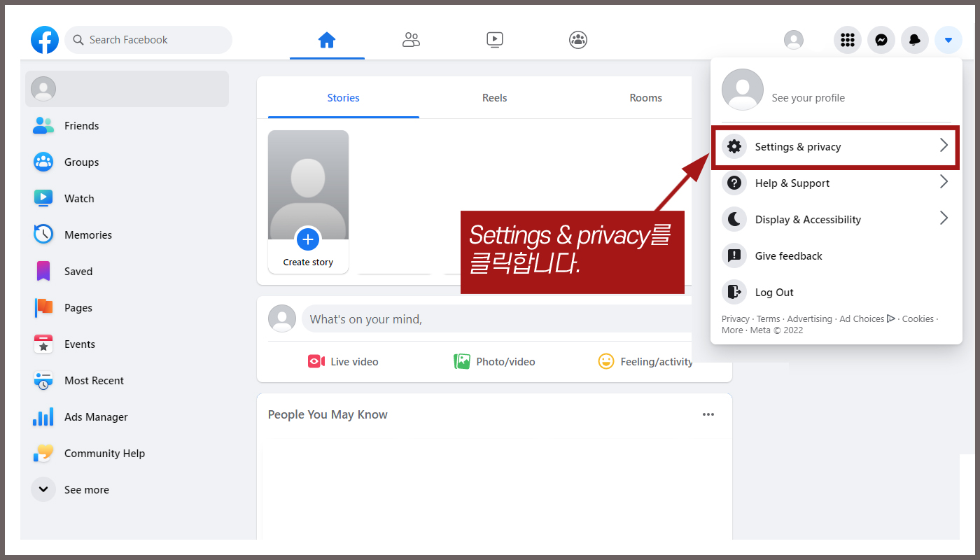Screen dimensions: 980x560
Task: Expand the Settings & privacy chevron
Action: (944, 146)
